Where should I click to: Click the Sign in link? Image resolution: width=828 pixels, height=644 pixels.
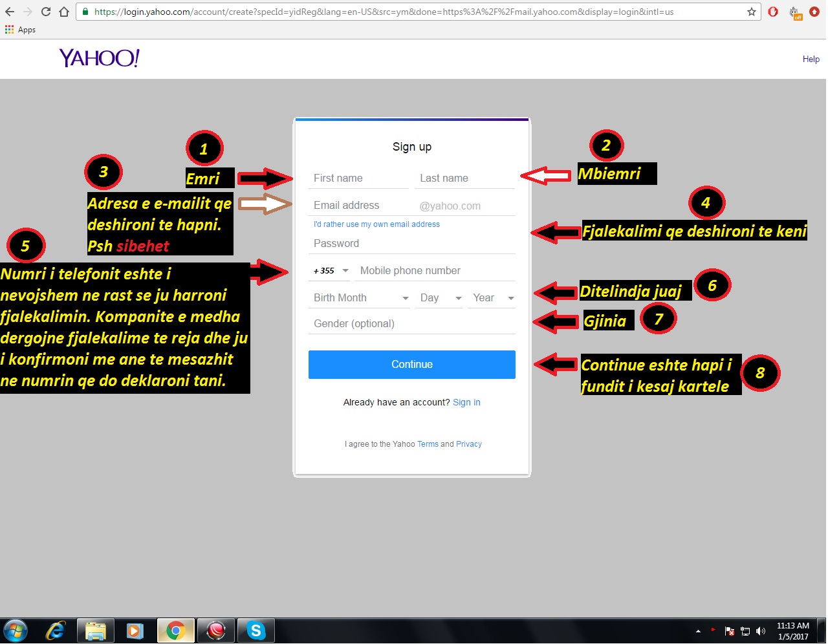pos(466,402)
